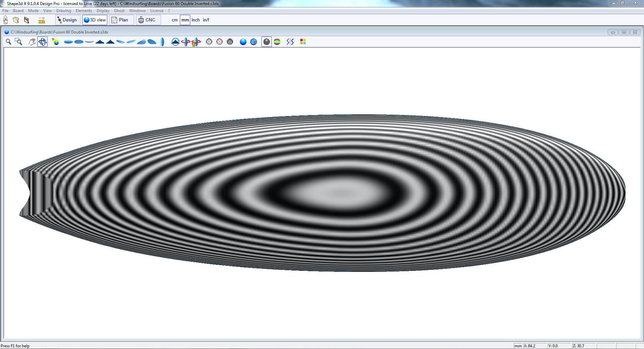Switch to Design mode

pyautogui.click(x=67, y=20)
